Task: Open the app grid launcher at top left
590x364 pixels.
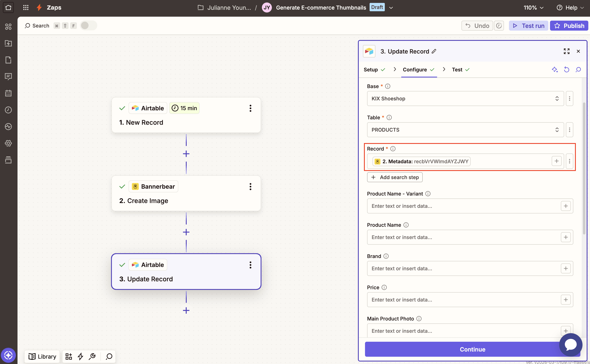Action: pos(26,7)
